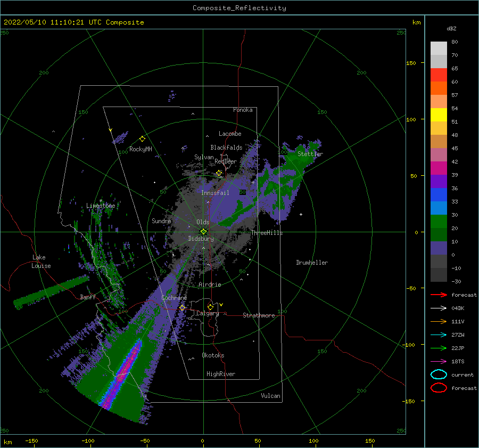The image size is (479, 448).
Task: Click the yellow diamond marker above Calgary
Action: click(210, 307)
